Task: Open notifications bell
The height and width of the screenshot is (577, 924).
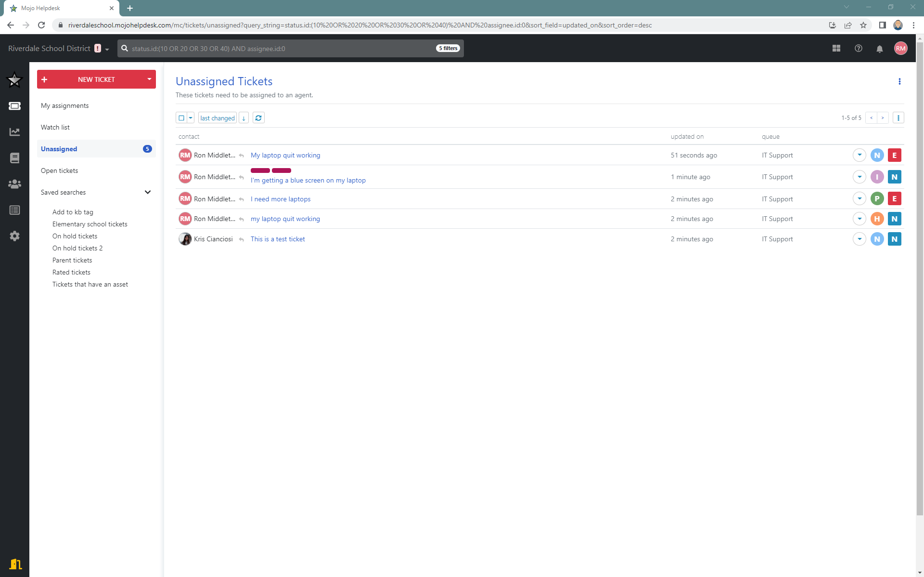Action: tap(880, 48)
